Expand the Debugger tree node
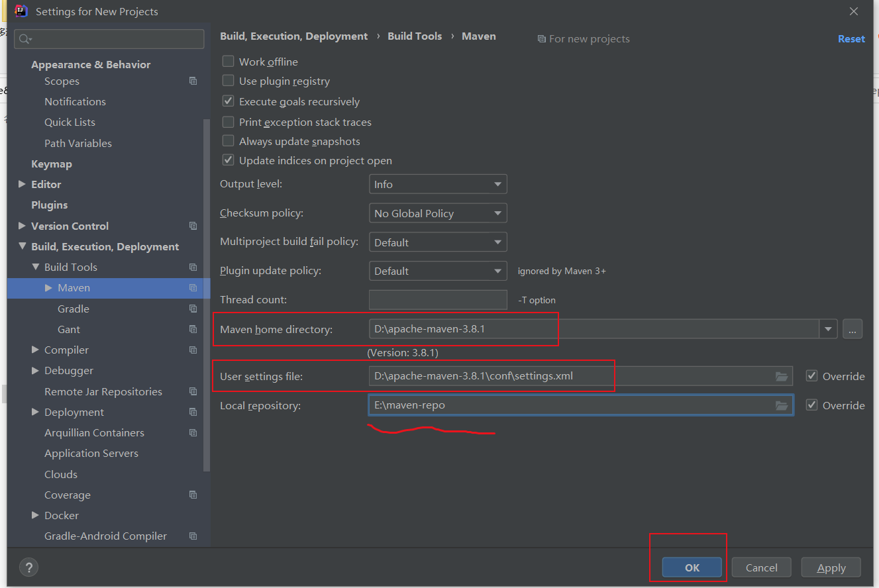Viewport: 879px width, 588px height. tap(36, 370)
